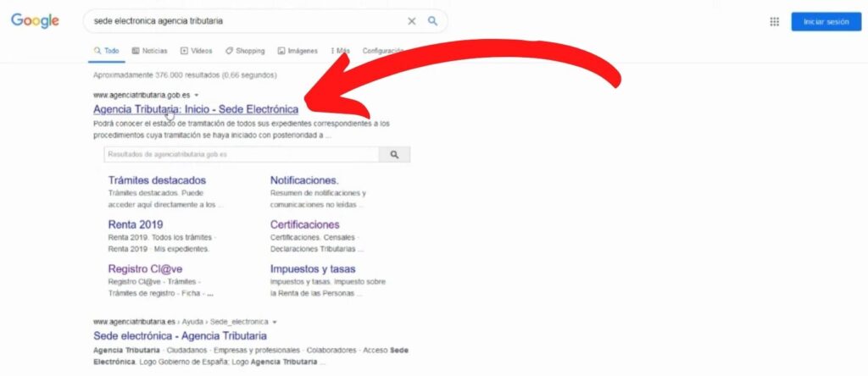Switch to the Videos tab
The width and height of the screenshot is (868, 376).
click(197, 50)
